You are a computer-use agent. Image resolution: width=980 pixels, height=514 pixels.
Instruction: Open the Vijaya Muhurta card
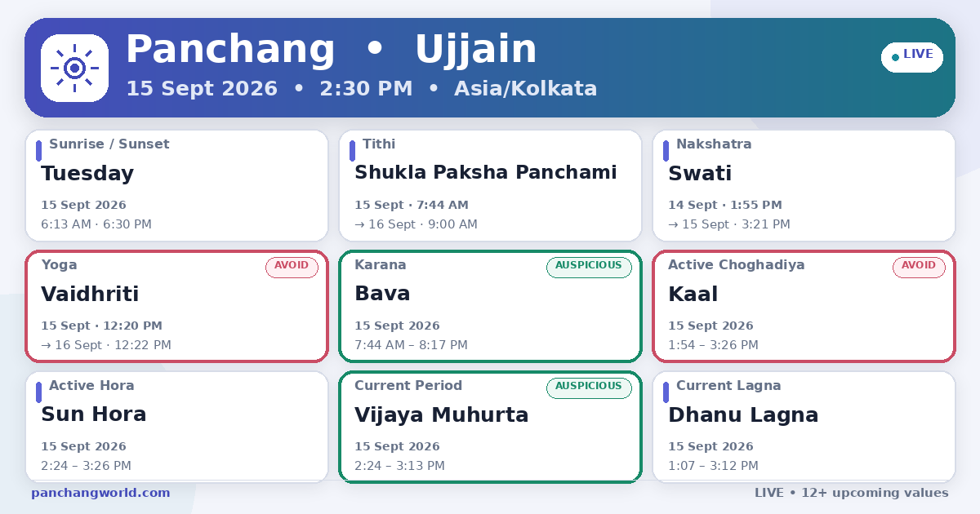pos(490,427)
